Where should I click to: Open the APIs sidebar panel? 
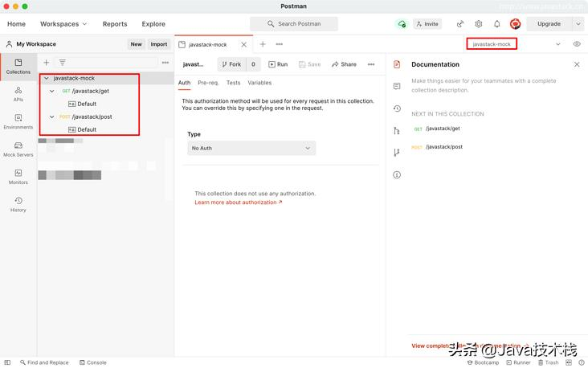pos(18,94)
